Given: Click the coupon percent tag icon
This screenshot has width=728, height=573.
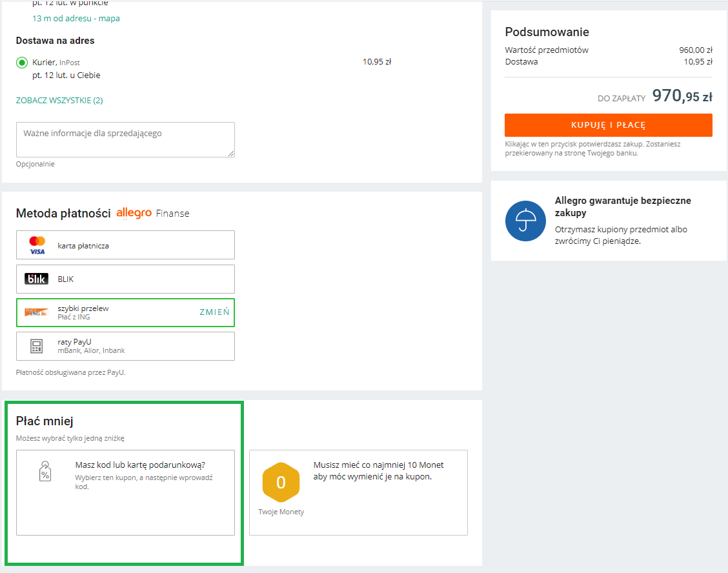Looking at the screenshot, I should 45,471.
